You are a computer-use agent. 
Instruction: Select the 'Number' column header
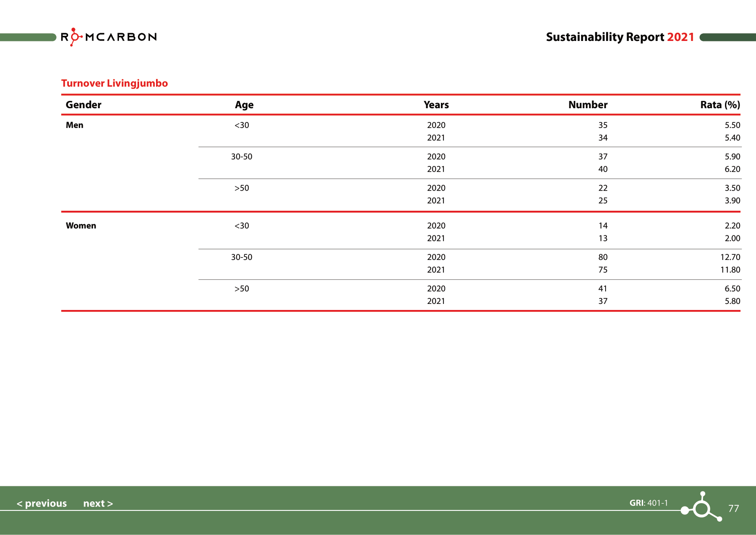coord(588,105)
